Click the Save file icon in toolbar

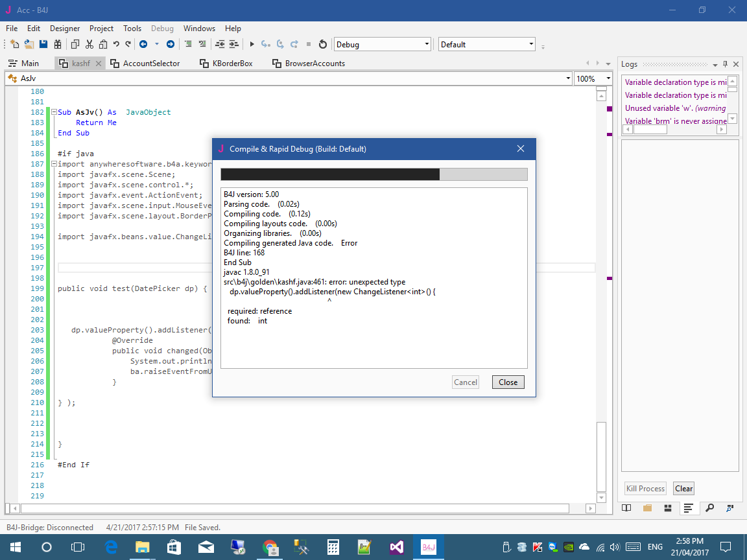[x=43, y=45]
